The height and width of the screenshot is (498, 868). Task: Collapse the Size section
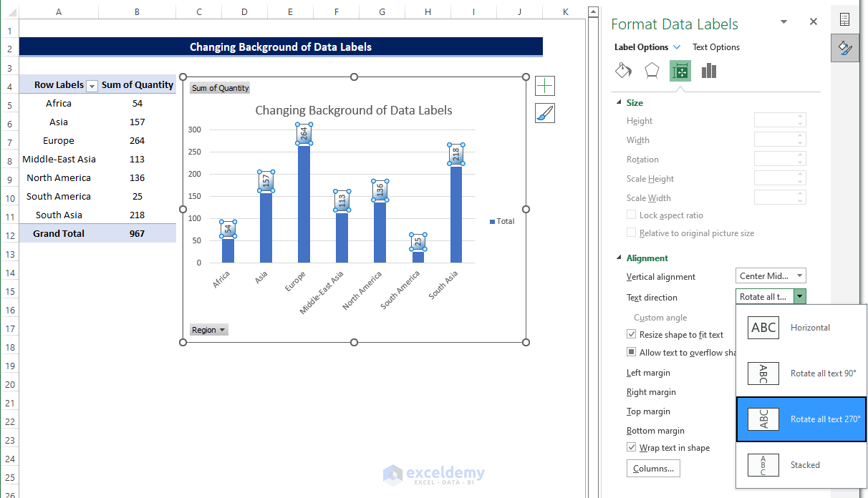(620, 102)
